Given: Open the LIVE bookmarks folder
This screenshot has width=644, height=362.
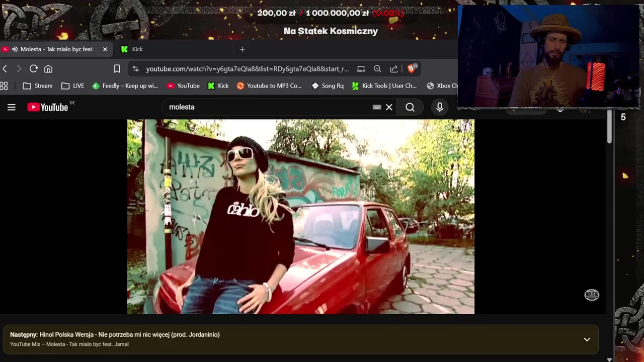Looking at the screenshot, I should coord(72,86).
